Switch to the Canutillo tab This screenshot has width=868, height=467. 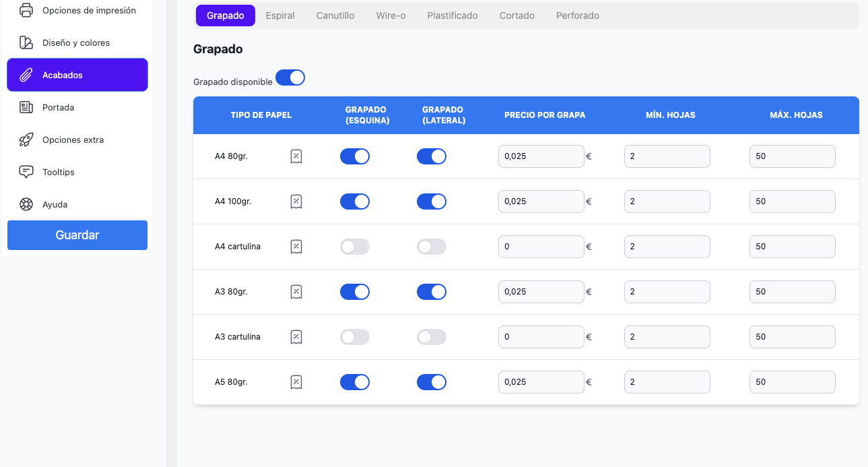click(x=335, y=15)
